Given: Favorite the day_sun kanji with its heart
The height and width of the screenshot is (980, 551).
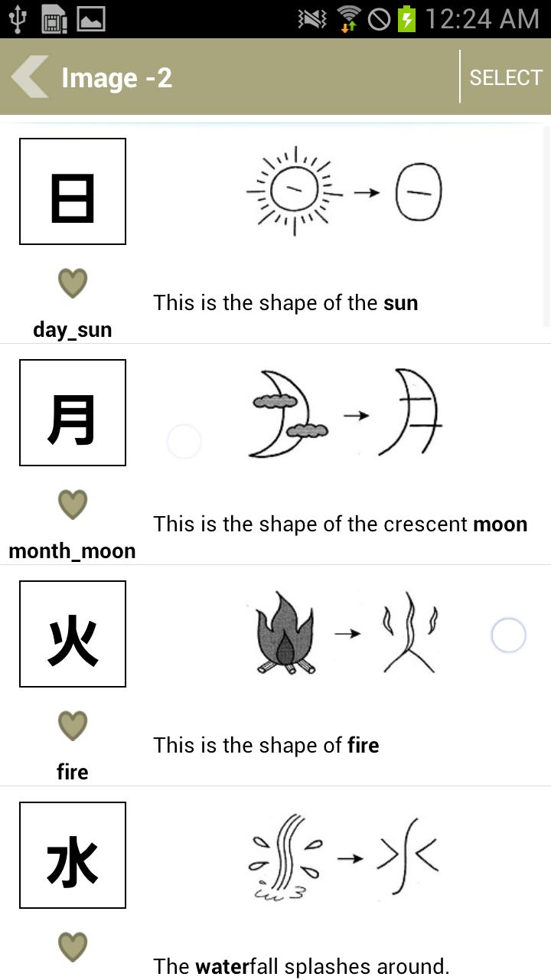Looking at the screenshot, I should coord(72,283).
